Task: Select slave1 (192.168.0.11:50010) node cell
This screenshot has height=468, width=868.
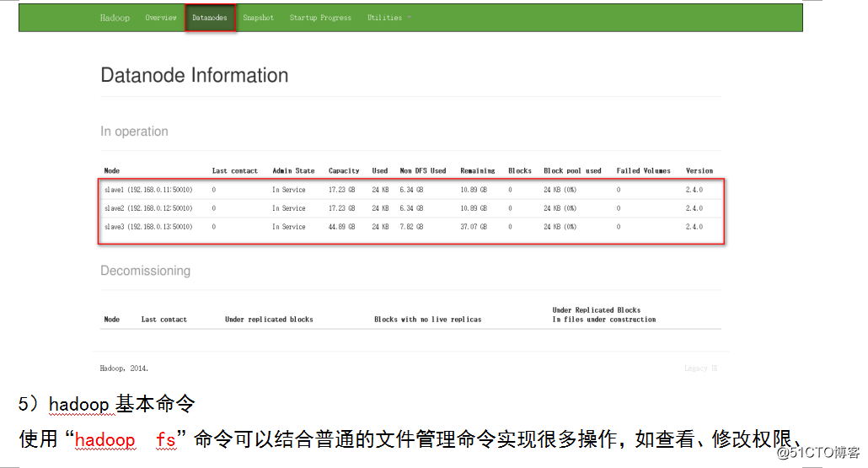Action: (x=148, y=190)
